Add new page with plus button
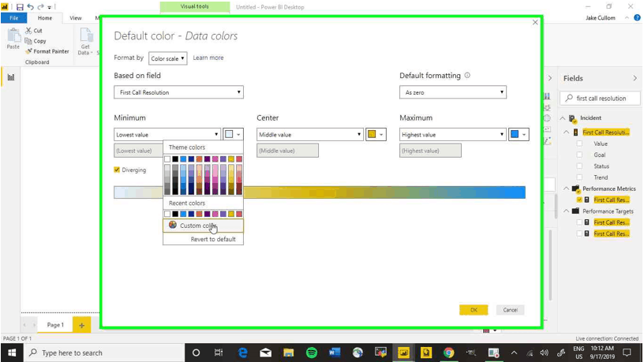The width and height of the screenshot is (644, 362). [82, 325]
